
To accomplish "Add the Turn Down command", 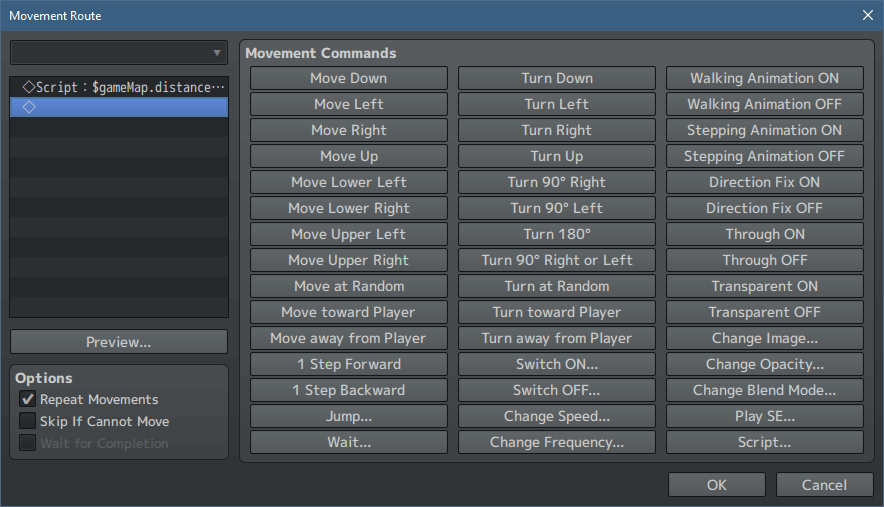I will click(557, 78).
